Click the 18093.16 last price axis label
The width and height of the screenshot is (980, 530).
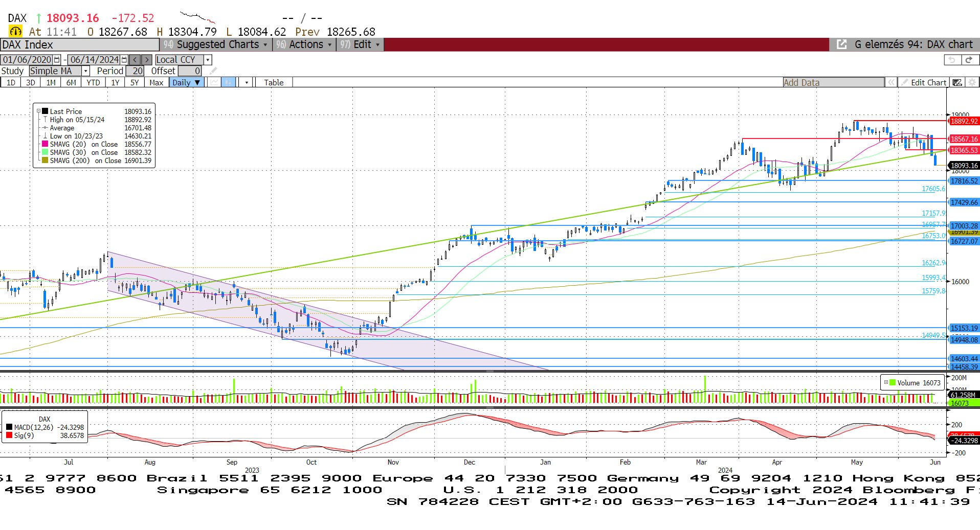click(x=964, y=166)
